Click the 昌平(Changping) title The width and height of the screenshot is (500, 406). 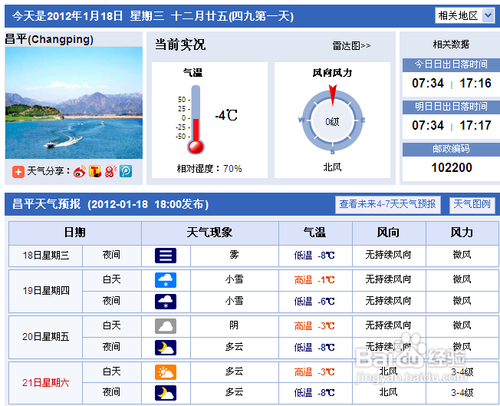coord(49,39)
